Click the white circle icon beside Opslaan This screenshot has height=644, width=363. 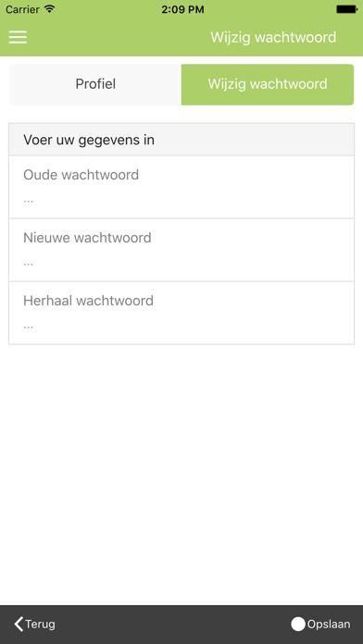[x=298, y=625]
